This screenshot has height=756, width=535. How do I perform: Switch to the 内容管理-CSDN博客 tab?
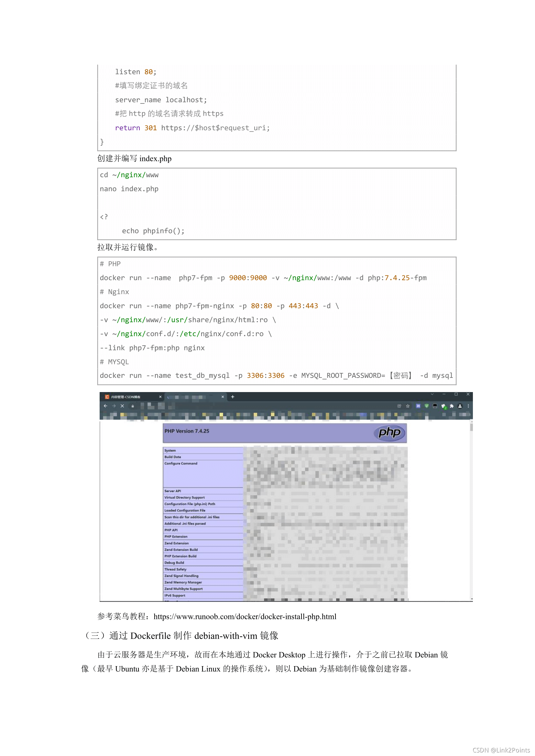pyautogui.click(x=132, y=397)
